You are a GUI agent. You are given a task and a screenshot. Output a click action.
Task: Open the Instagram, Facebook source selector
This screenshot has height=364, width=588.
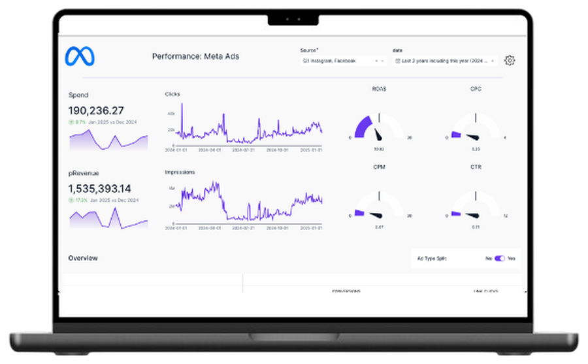click(343, 61)
